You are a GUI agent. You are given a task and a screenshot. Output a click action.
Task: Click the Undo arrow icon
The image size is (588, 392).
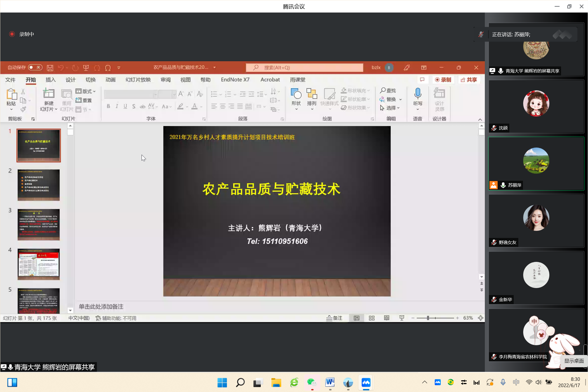pos(61,68)
